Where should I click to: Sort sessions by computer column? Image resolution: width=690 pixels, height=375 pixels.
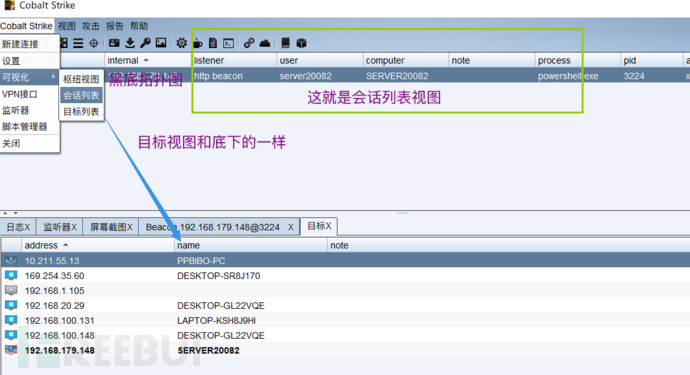(x=406, y=60)
